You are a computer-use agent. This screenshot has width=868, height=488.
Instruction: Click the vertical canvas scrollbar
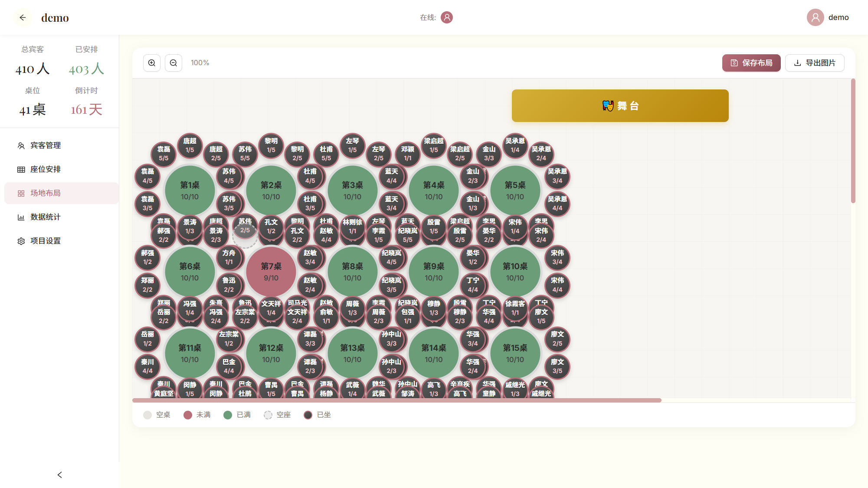(x=853, y=141)
